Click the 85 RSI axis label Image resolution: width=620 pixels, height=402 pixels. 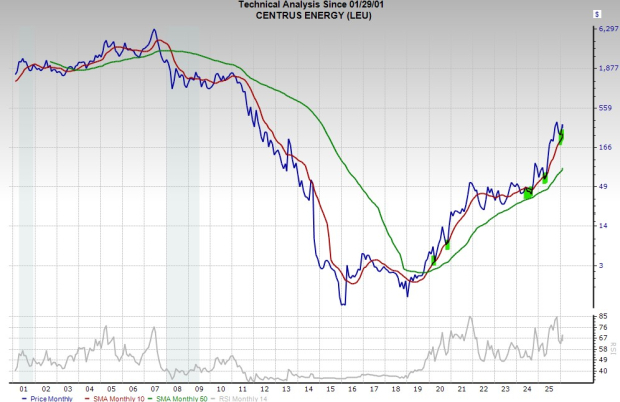coord(602,318)
